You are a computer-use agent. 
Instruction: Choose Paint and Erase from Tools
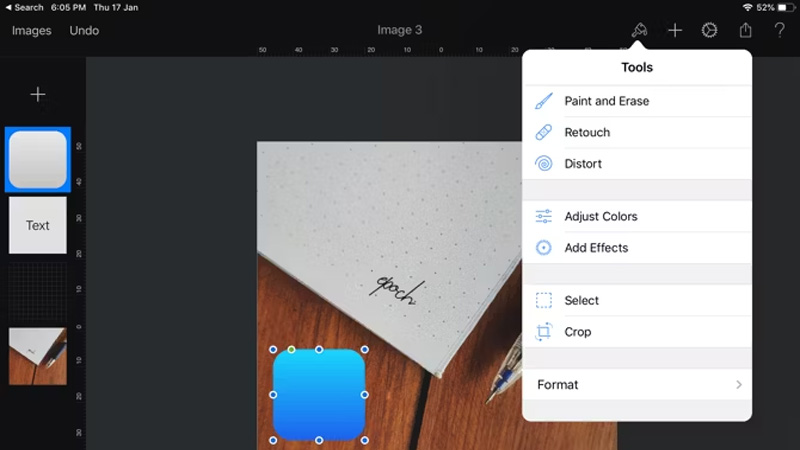pos(637,101)
